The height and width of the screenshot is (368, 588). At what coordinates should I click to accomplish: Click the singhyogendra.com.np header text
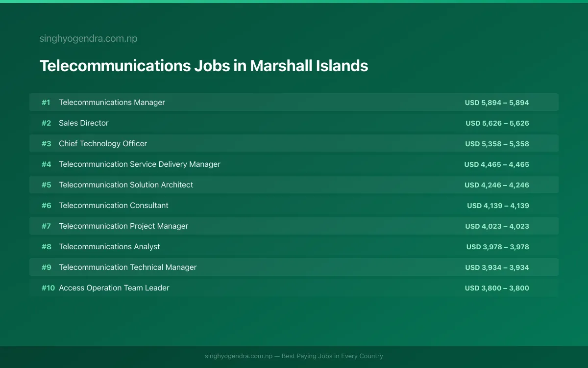(88, 39)
